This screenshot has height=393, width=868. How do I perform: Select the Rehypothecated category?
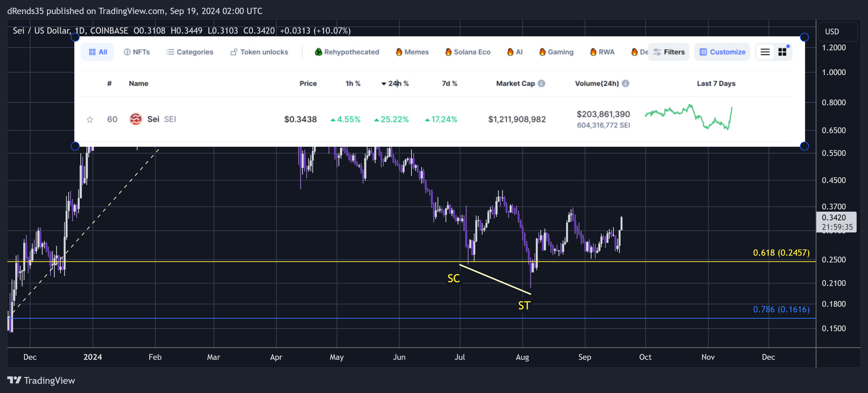pyautogui.click(x=347, y=52)
